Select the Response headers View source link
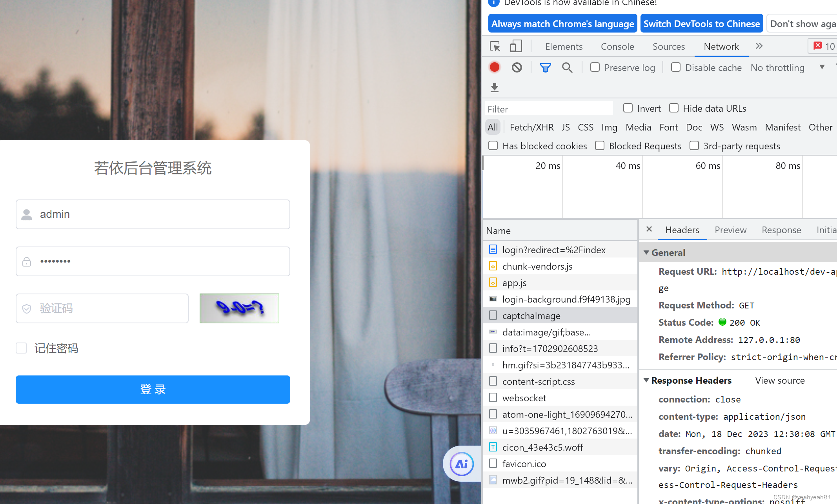Viewport: 837px width, 504px height. (780, 381)
